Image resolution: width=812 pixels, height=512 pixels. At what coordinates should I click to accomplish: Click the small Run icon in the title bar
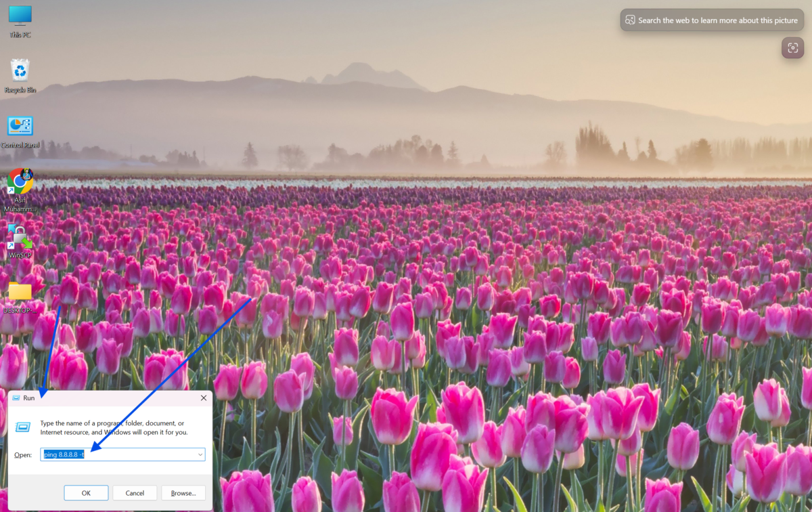tap(16, 398)
